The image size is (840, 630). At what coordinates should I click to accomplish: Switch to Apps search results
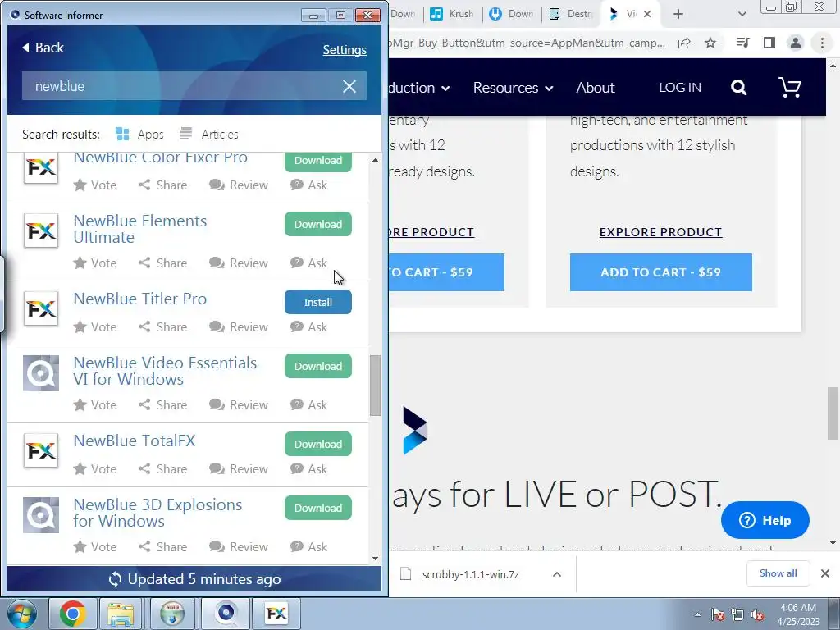pos(139,134)
